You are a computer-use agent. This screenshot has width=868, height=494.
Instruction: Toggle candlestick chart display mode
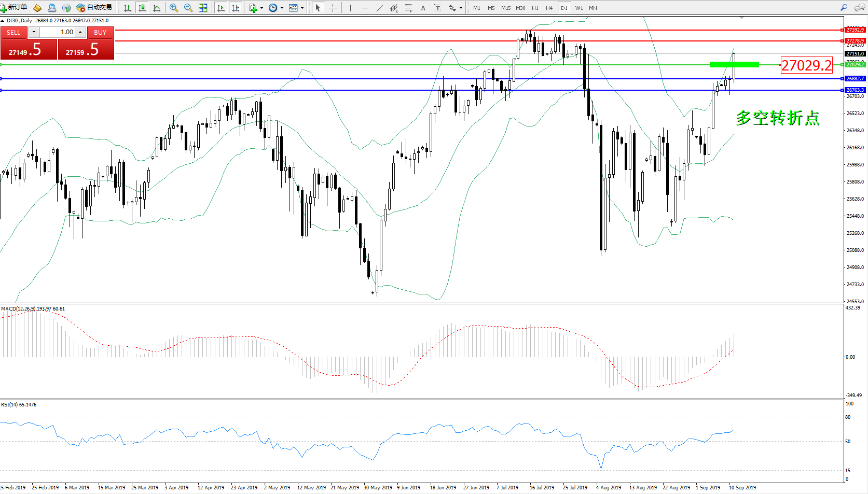click(x=142, y=8)
